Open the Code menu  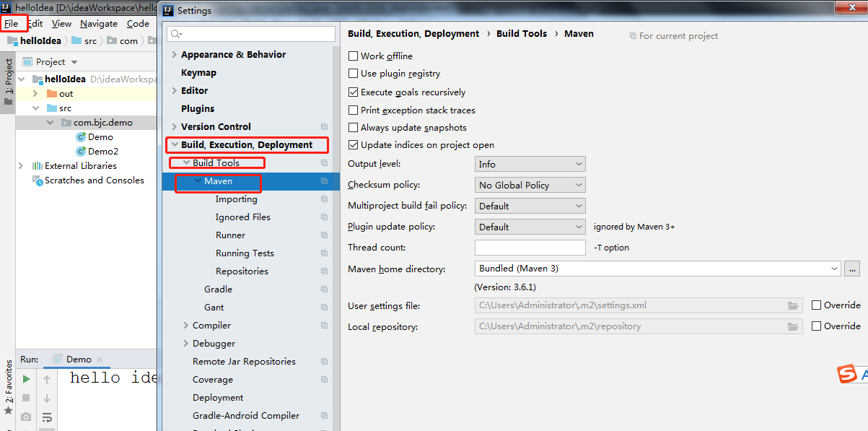coord(138,24)
